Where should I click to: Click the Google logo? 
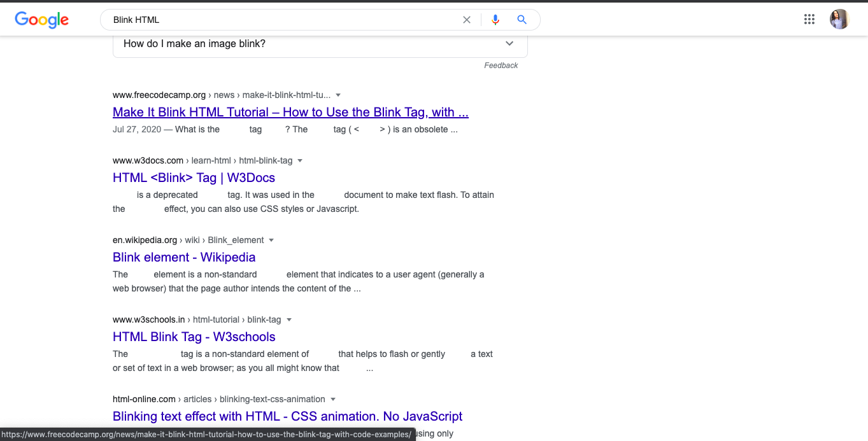point(42,20)
